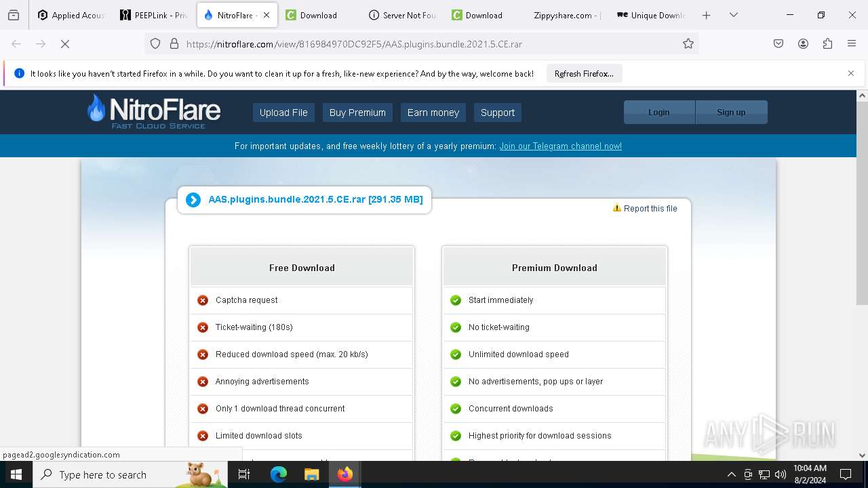Switch to the first Download tab
Viewport: 868px width, 488px height.
coord(319,15)
